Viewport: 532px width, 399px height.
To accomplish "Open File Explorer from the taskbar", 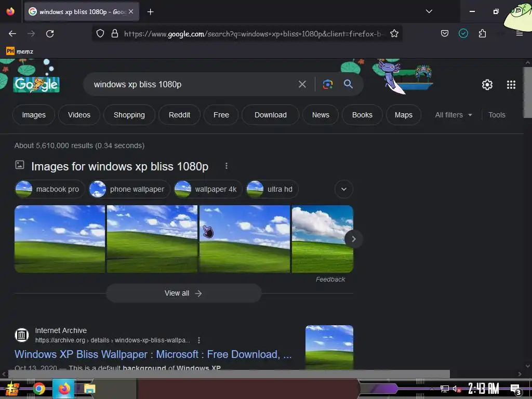I will [x=89, y=389].
